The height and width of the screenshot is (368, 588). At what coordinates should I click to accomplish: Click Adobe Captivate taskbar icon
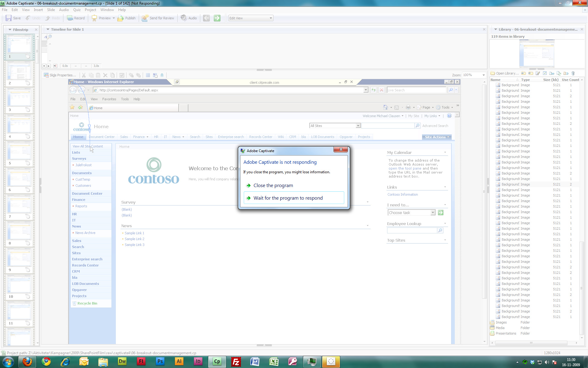(217, 361)
